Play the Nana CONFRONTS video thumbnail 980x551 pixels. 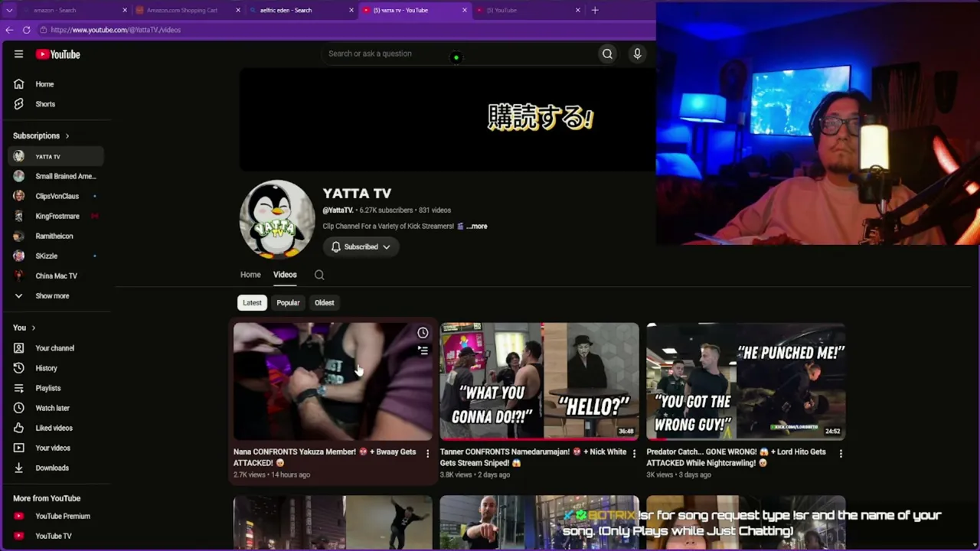tap(333, 382)
